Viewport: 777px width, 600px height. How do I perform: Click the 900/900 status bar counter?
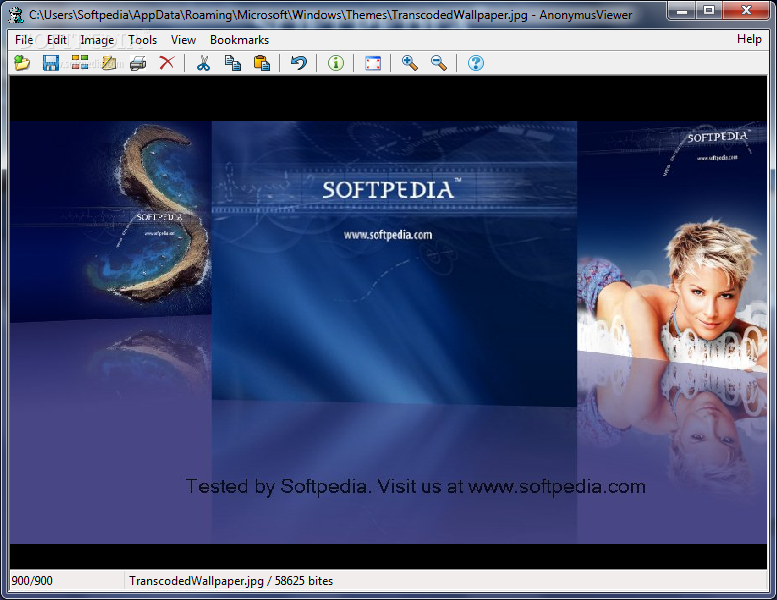click(x=32, y=581)
